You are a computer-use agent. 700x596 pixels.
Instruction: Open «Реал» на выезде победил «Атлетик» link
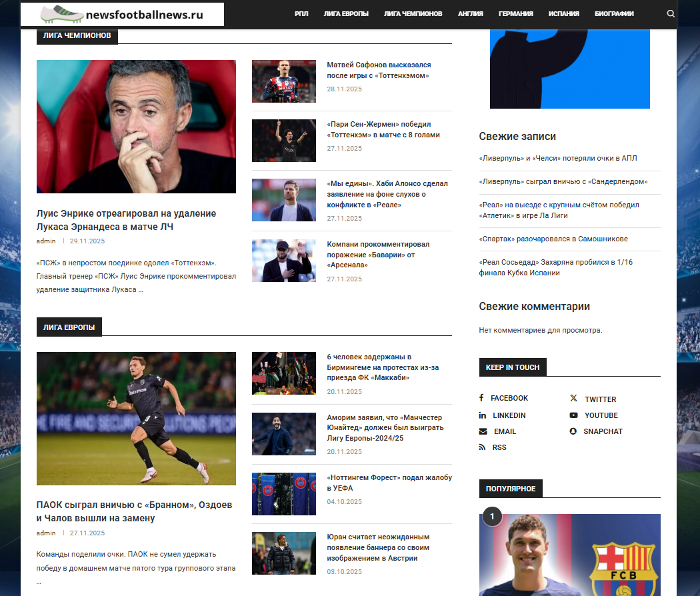(559, 210)
